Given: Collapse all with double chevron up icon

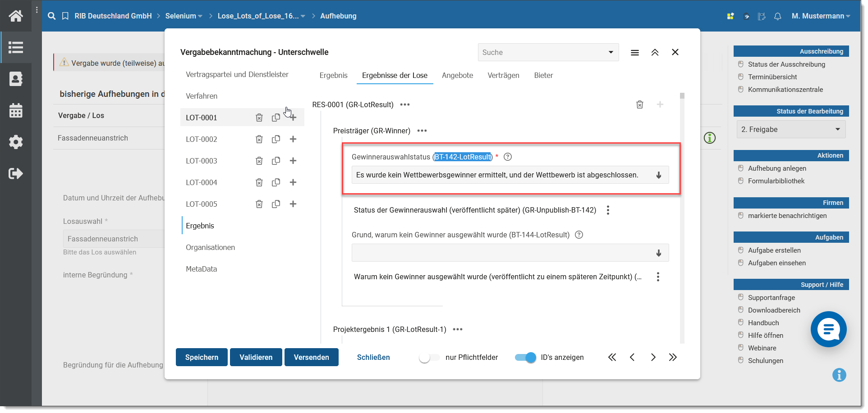Looking at the screenshot, I should pyautogui.click(x=655, y=52).
